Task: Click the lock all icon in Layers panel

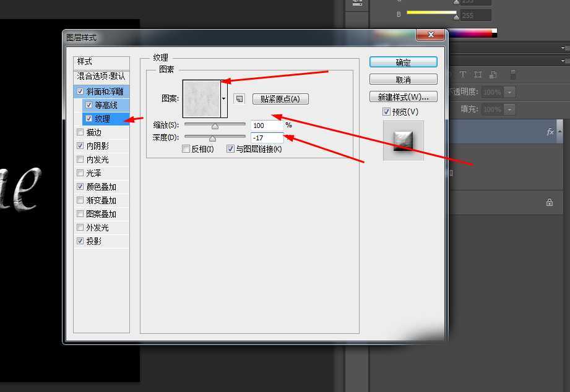Action: [512, 73]
